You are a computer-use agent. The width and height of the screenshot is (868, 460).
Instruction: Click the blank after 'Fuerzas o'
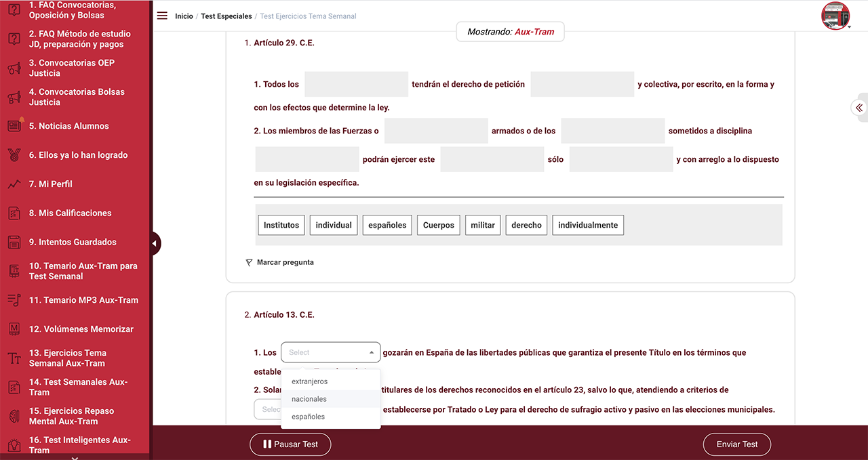pyautogui.click(x=436, y=131)
